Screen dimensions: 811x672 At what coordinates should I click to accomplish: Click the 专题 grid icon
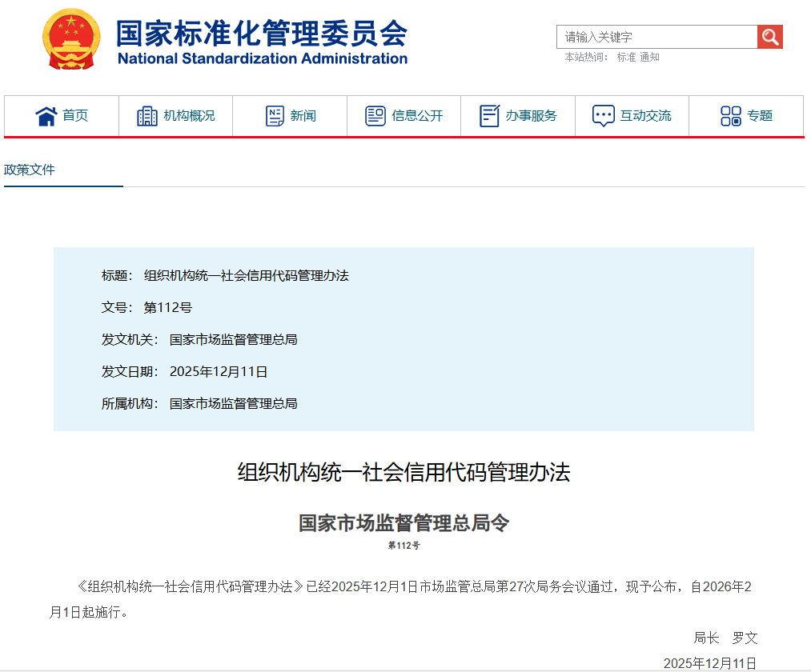pos(730,116)
